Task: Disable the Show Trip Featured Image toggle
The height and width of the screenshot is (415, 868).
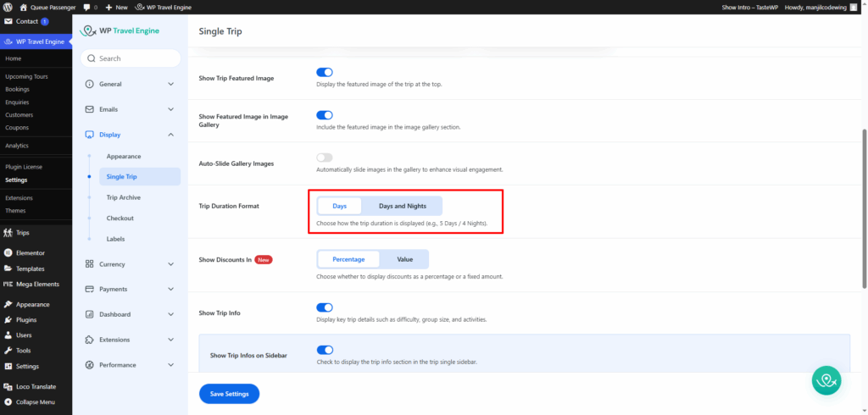Action: (325, 73)
